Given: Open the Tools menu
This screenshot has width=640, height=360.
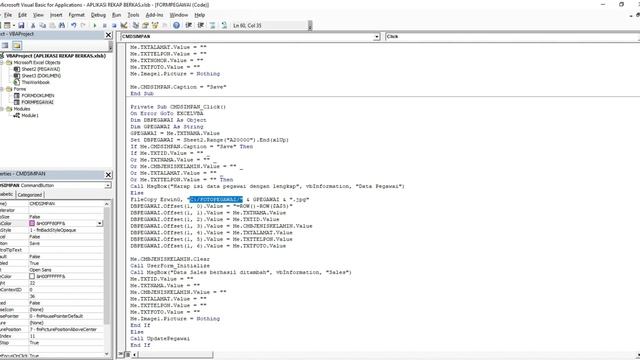Looking at the screenshot, I should point(133,15).
